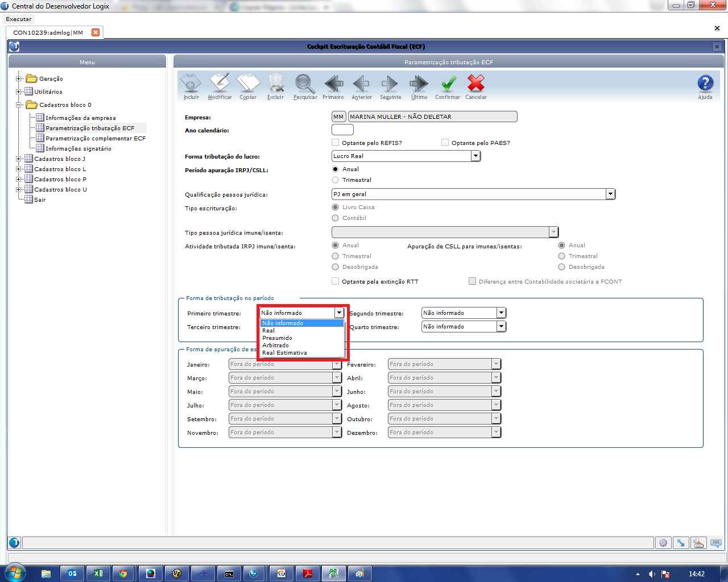Open Adobe Reader from the taskbar

coord(308,573)
